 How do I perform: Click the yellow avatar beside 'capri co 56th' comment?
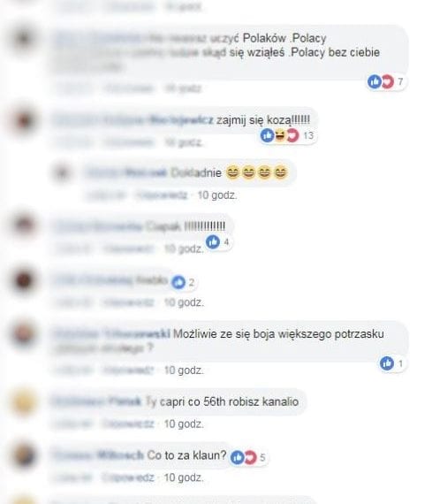24,402
